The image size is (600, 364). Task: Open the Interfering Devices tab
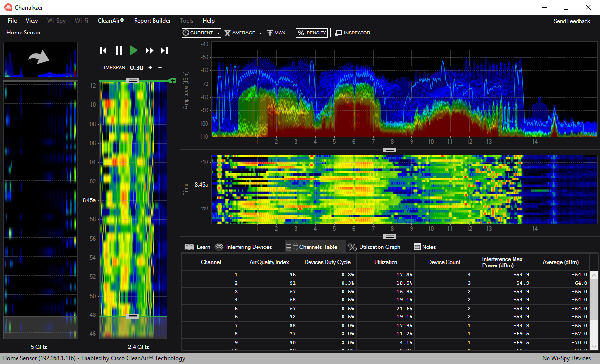pyautogui.click(x=243, y=247)
